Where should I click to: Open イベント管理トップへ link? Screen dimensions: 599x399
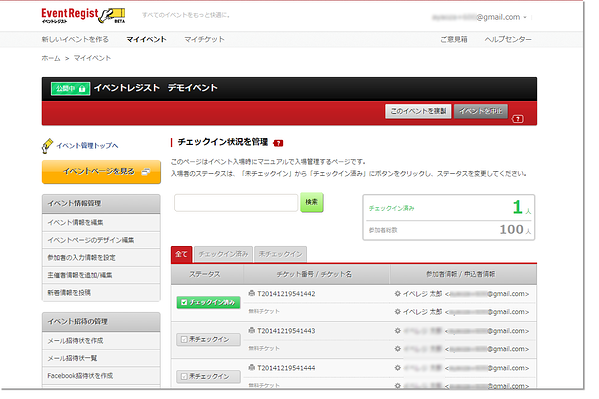tap(87, 146)
